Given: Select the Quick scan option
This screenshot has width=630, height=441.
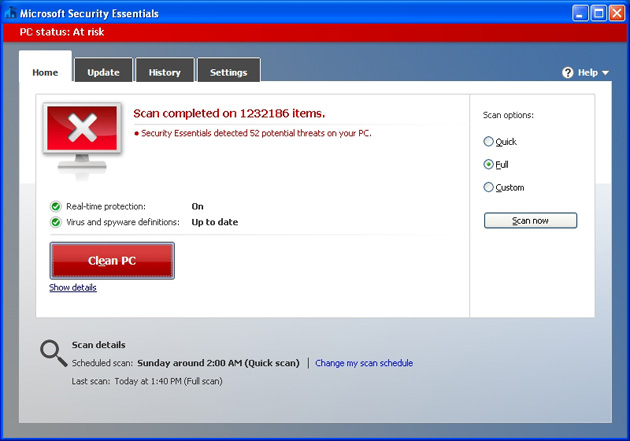Looking at the screenshot, I should coord(489,142).
